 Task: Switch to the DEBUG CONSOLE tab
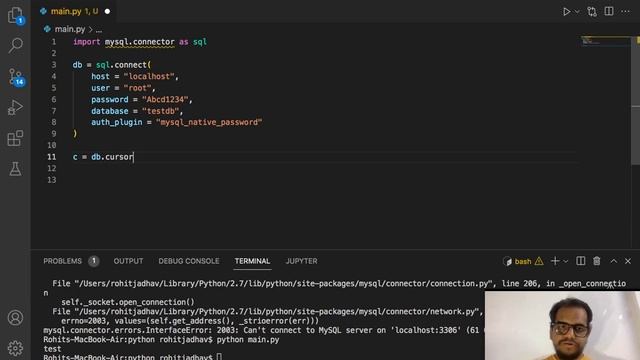pos(189,261)
